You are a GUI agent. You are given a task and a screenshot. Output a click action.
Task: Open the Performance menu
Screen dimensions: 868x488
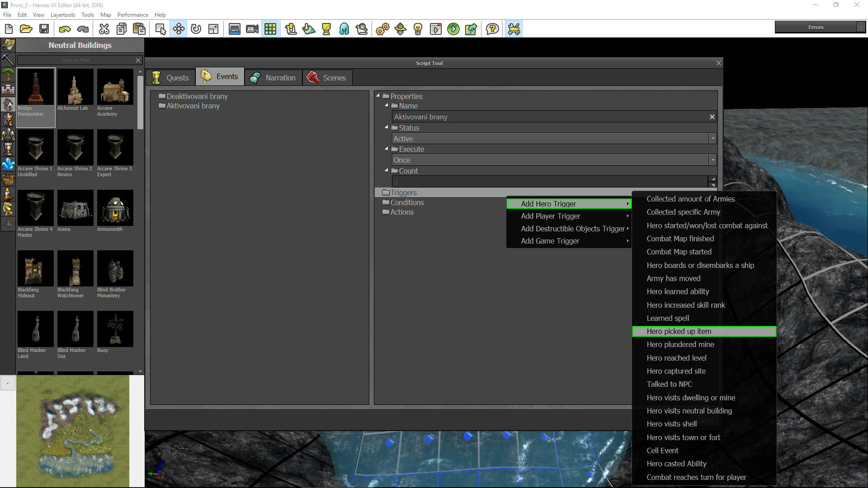point(133,15)
